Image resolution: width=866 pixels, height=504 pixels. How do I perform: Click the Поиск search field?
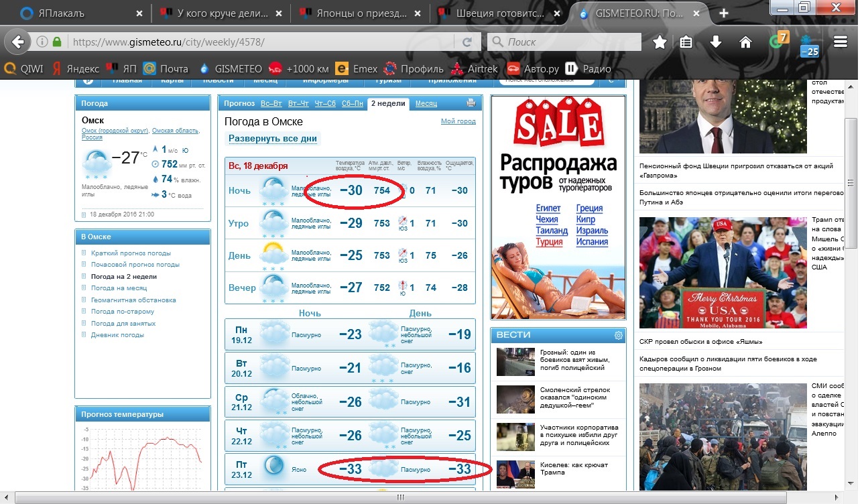click(564, 42)
